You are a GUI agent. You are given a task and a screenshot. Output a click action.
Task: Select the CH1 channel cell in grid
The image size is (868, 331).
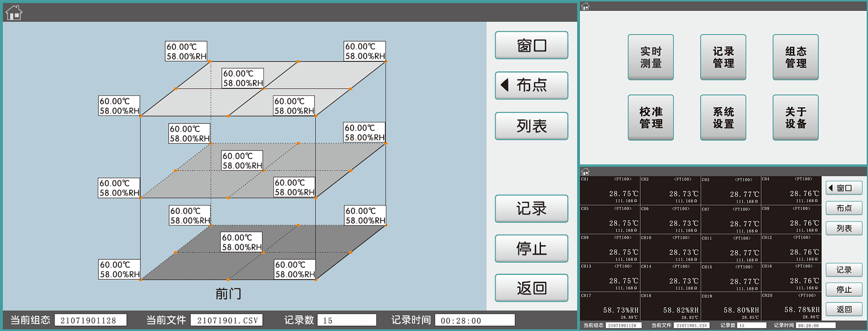(x=610, y=190)
